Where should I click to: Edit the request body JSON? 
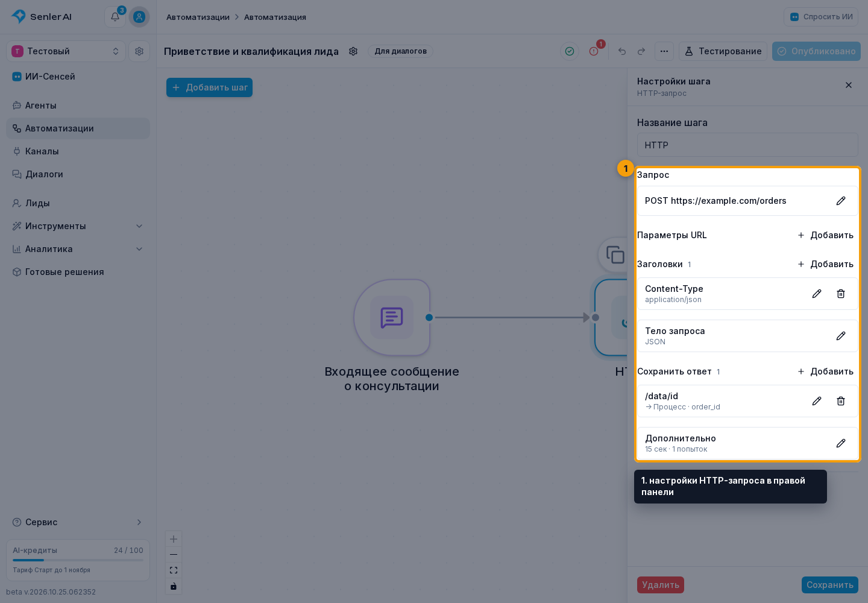pos(841,336)
